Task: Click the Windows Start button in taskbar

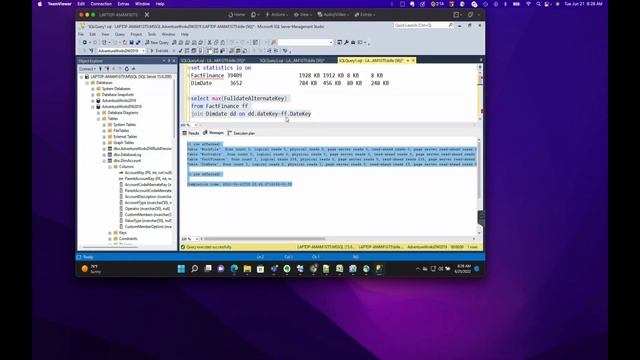Action: click(181, 269)
